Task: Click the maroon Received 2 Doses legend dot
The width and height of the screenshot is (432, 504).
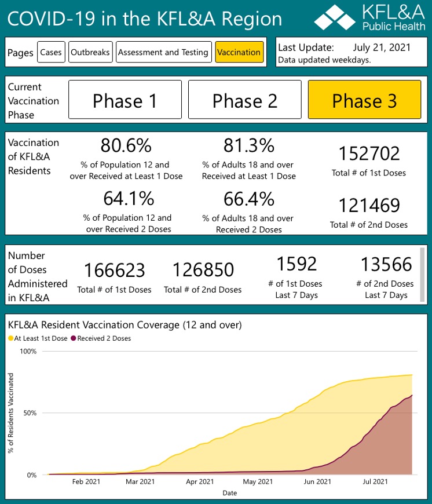Action: (x=74, y=338)
